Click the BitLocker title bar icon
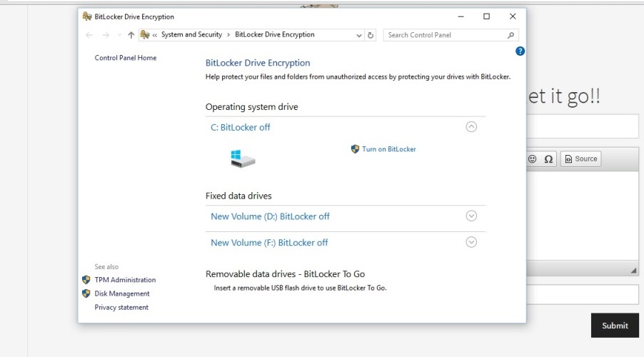Image resolution: width=644 pixels, height=357 pixels. tap(86, 16)
